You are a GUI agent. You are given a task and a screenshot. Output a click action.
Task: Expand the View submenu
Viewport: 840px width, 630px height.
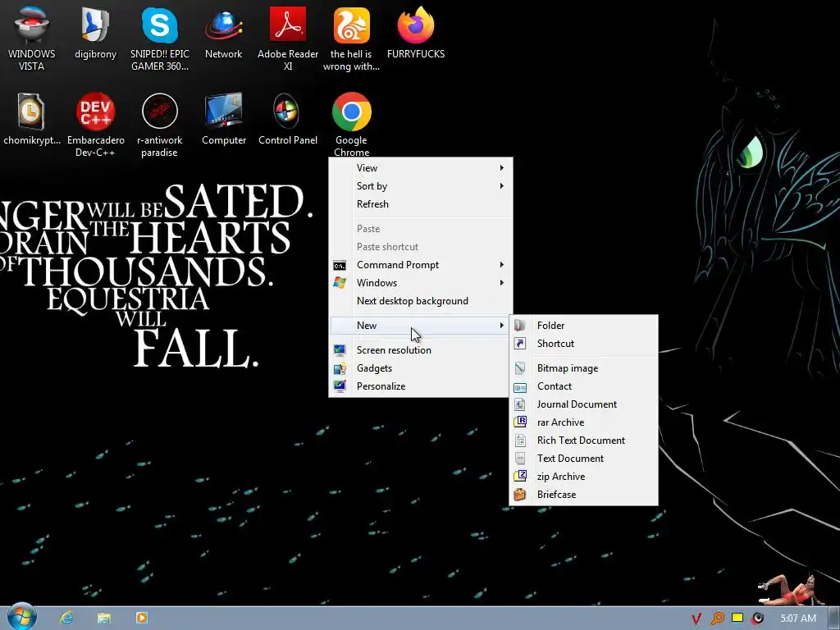point(421,167)
